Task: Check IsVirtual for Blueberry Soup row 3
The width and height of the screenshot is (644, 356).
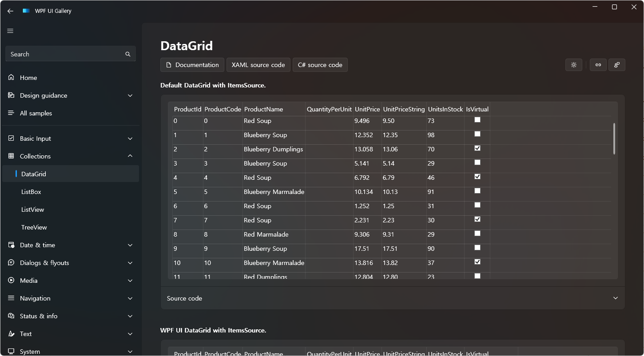Action: click(477, 162)
